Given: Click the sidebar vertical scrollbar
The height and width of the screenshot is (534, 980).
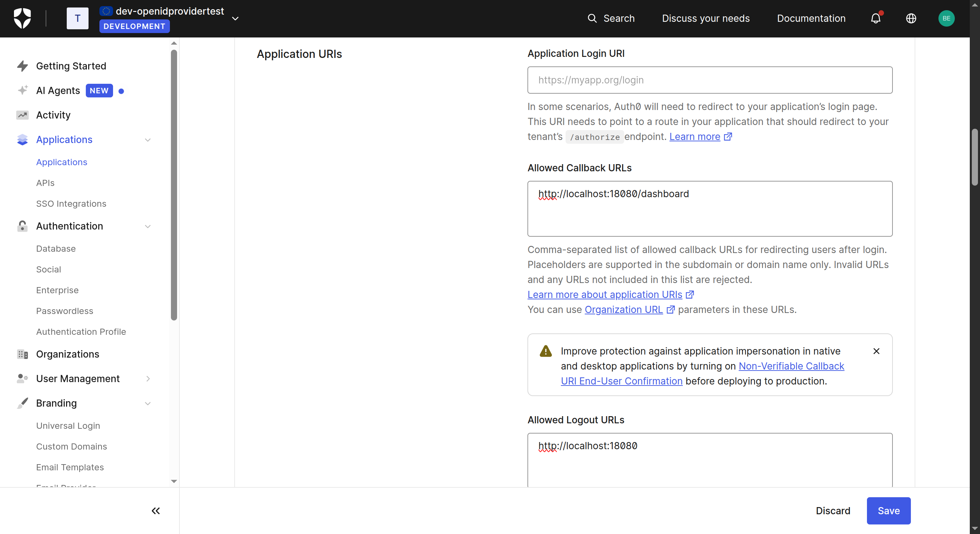Looking at the screenshot, I should point(174,185).
